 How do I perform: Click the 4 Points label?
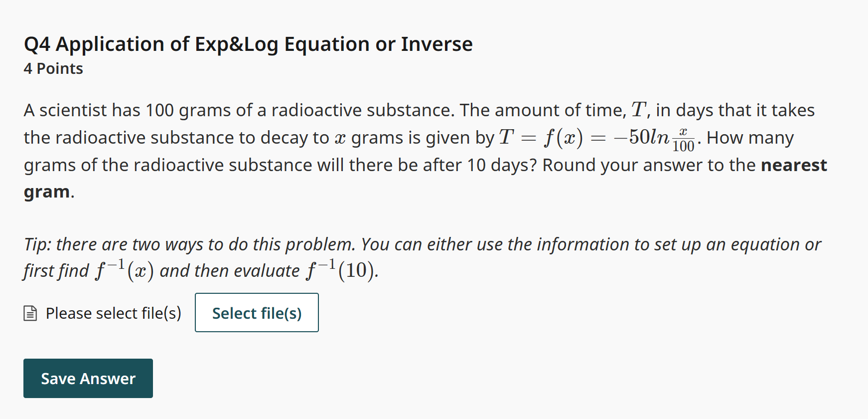(53, 68)
